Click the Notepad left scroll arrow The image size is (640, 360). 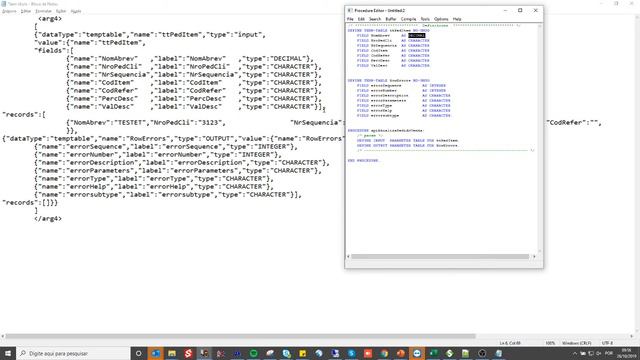[2, 336]
